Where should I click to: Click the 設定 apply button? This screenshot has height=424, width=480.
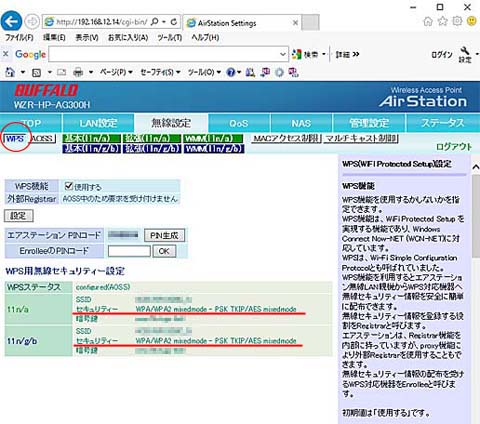click(x=18, y=216)
